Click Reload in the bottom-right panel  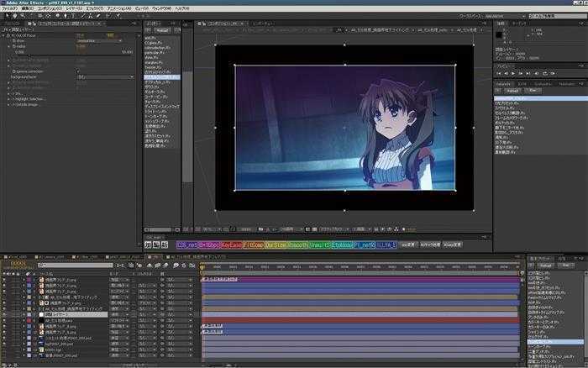[x=546, y=265]
